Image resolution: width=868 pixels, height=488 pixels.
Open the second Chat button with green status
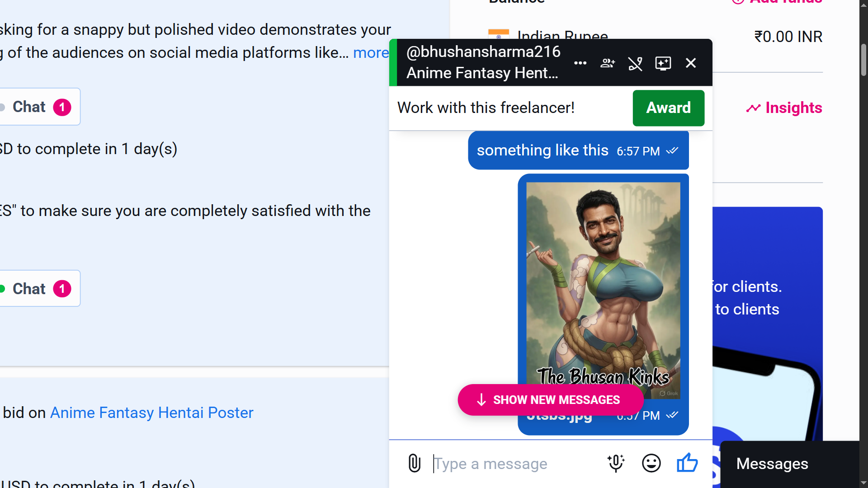(x=40, y=289)
